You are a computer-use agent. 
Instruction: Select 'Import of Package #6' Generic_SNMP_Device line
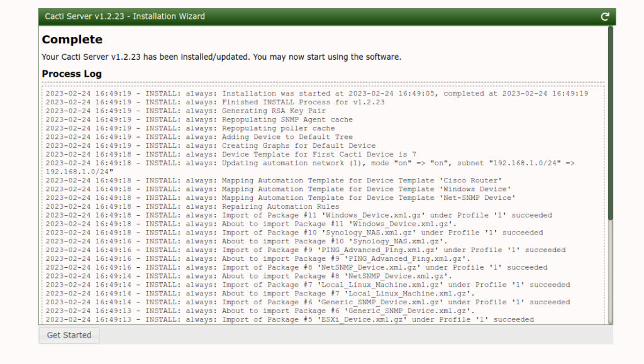pos(308,302)
